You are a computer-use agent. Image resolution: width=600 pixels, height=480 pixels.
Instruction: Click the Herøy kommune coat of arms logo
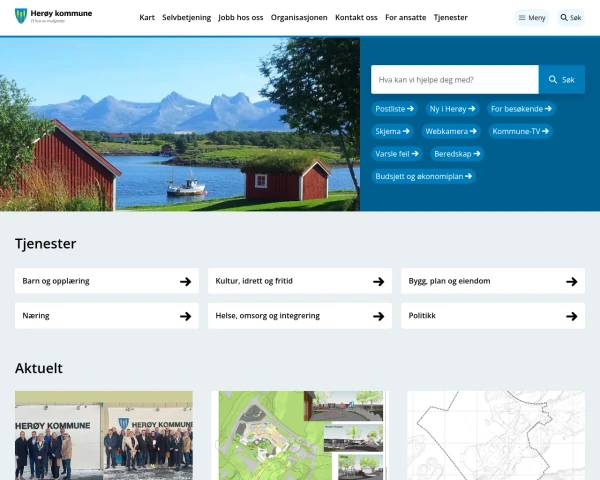pos(21,16)
